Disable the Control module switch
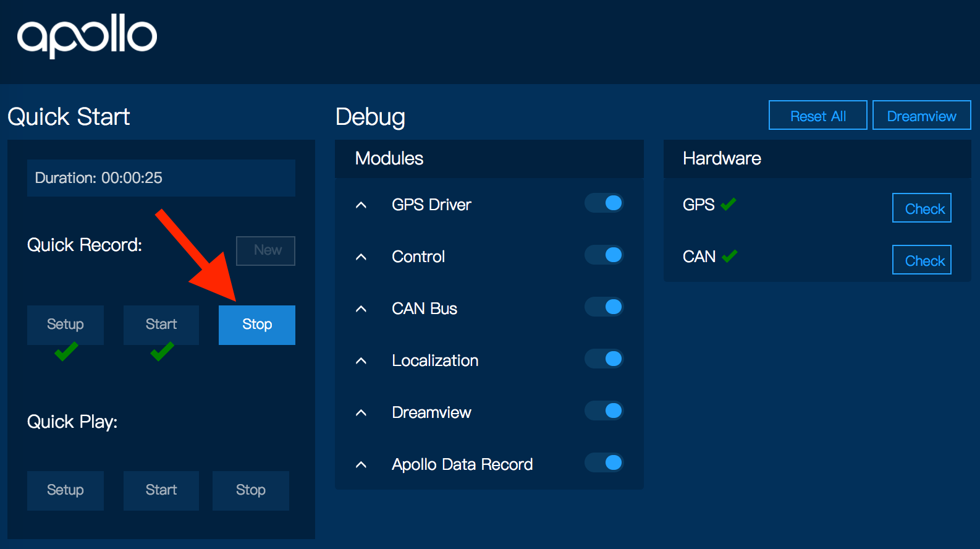The height and width of the screenshot is (549, 980). (x=604, y=255)
